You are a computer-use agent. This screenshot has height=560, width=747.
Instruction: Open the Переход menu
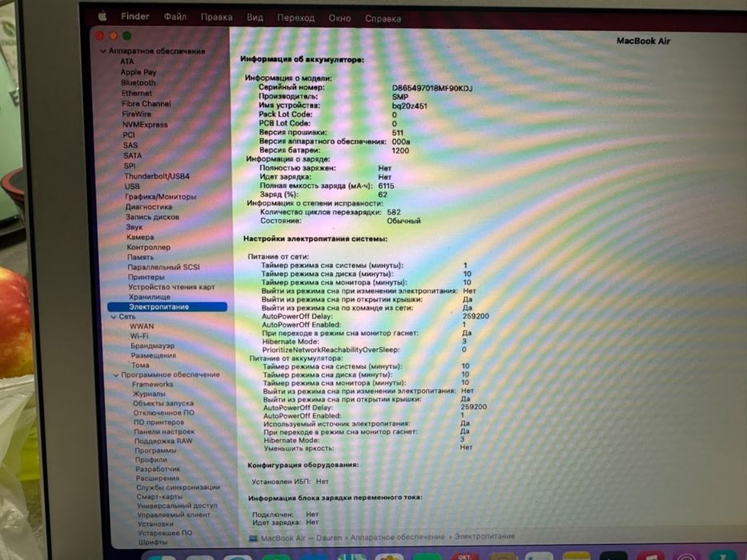(296, 18)
